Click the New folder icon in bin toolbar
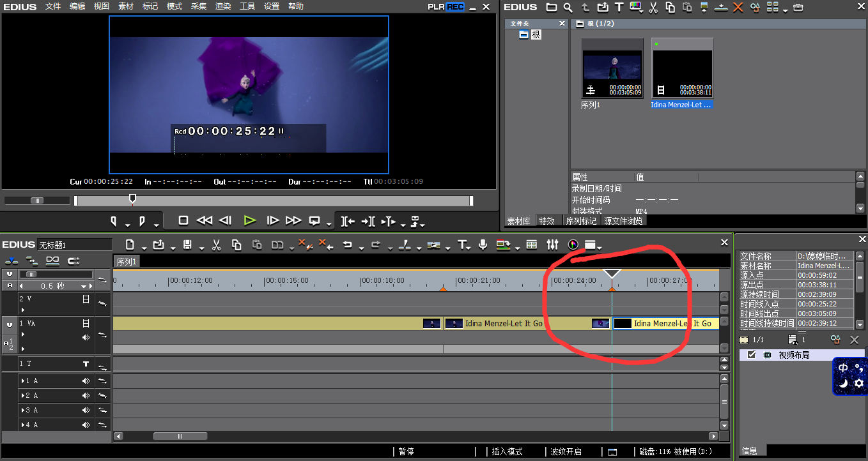The image size is (868, 461). tap(551, 7)
